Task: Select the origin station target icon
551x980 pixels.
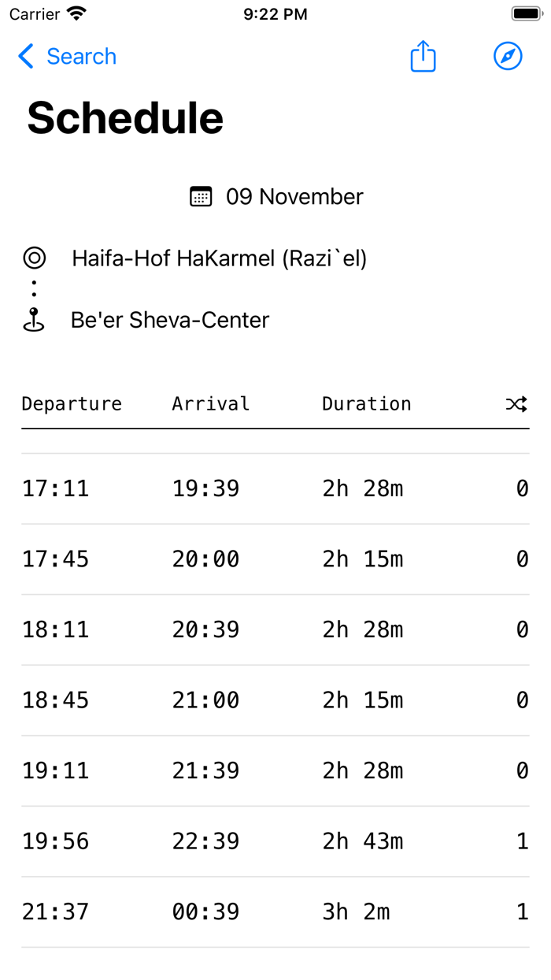Action: click(33, 258)
